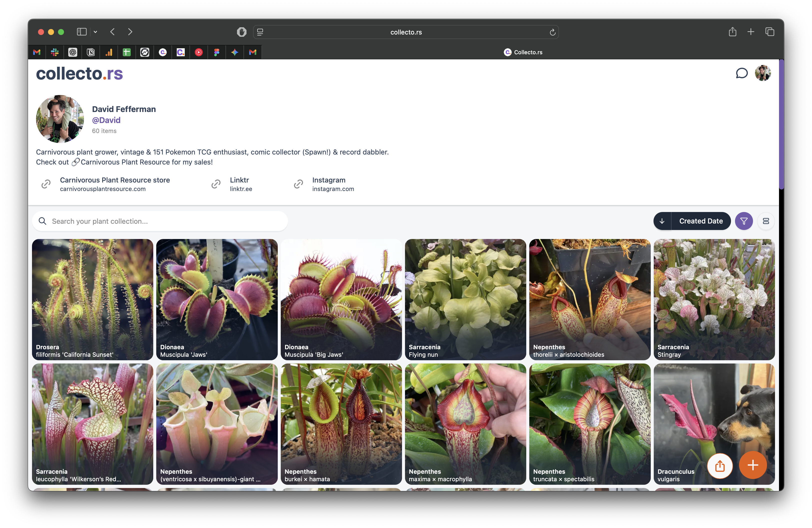This screenshot has height=528, width=812.
Task: Toggle sort direction arrow button
Action: tap(662, 221)
